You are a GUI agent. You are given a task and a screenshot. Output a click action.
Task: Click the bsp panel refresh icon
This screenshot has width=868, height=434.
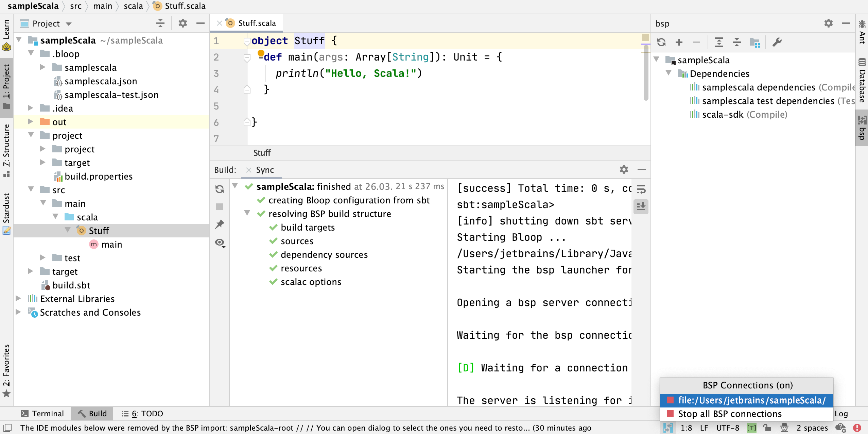coord(661,42)
